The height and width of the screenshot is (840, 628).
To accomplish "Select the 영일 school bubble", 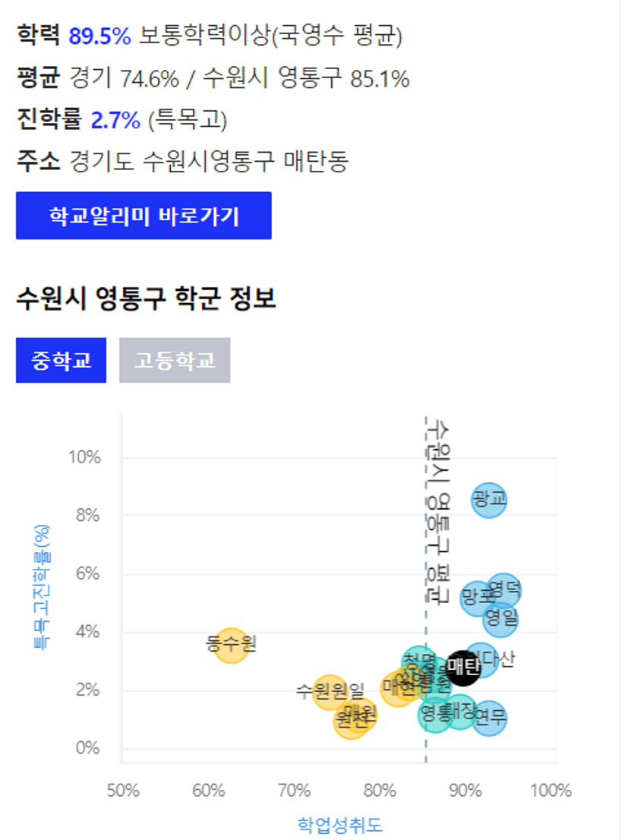I will coord(500,619).
